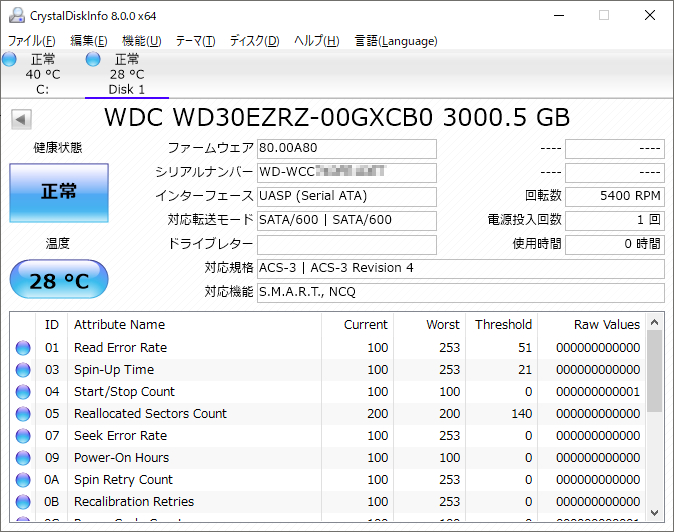Select the Seek Error Rate attribute name

[120, 436]
